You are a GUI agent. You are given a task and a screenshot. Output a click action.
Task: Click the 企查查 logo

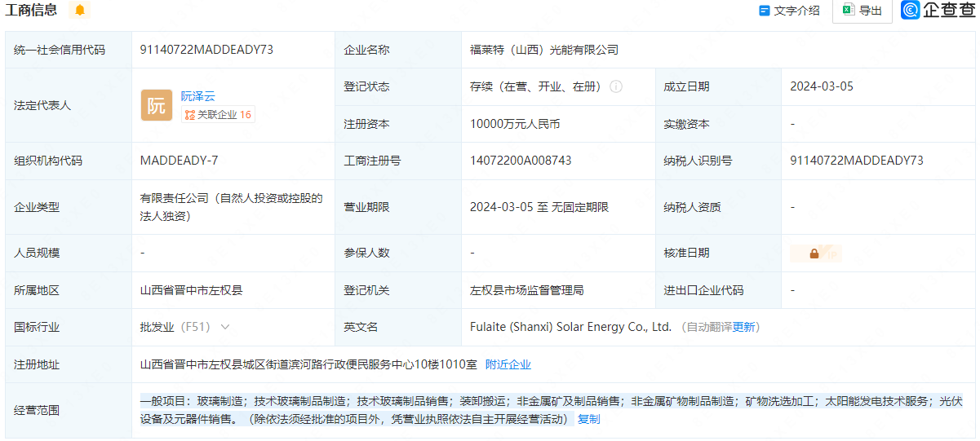coord(938,11)
